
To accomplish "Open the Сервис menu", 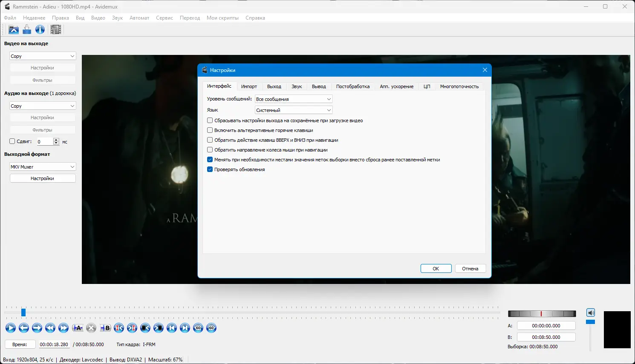I will pos(165,18).
